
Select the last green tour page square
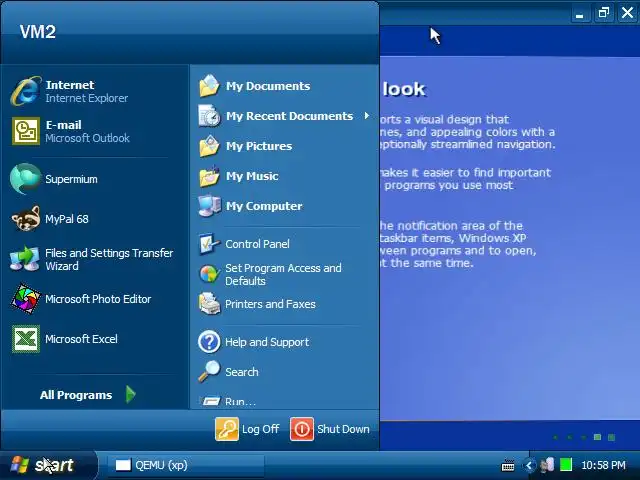point(611,438)
